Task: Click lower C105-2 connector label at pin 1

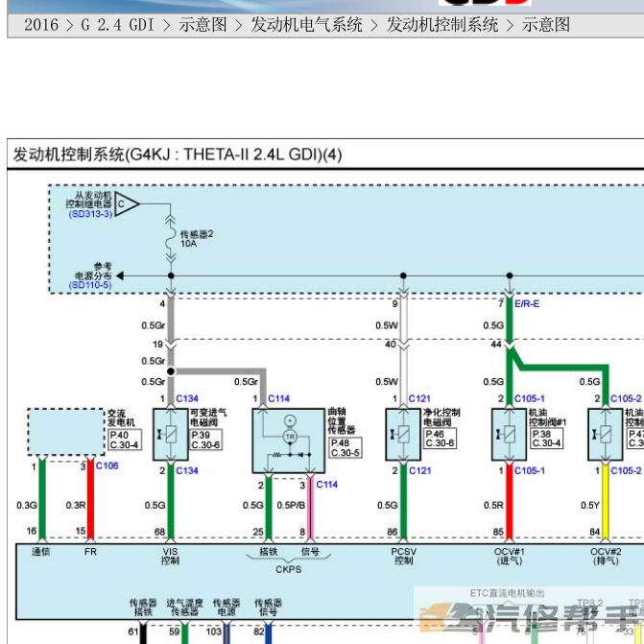Action: click(626, 470)
